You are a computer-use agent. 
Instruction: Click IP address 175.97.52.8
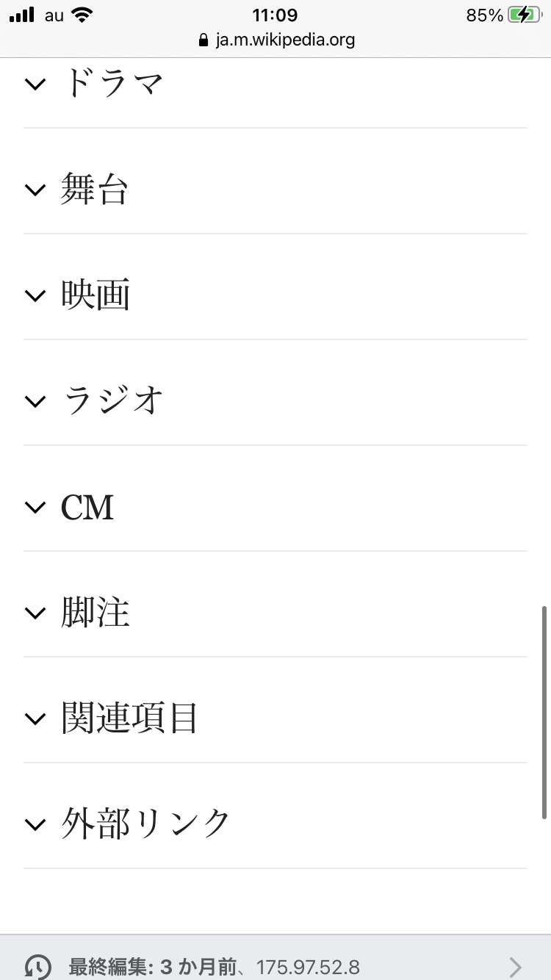[x=308, y=967]
